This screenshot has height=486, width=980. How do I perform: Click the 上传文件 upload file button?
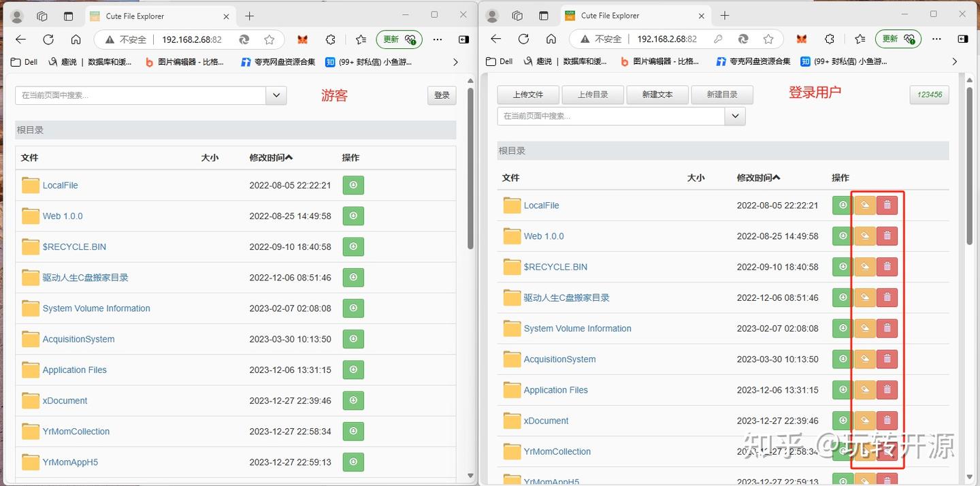(x=528, y=95)
